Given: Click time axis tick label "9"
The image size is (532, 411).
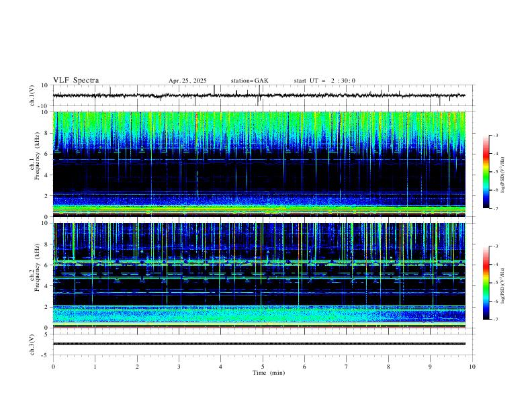Looking at the screenshot, I should click(x=430, y=367).
